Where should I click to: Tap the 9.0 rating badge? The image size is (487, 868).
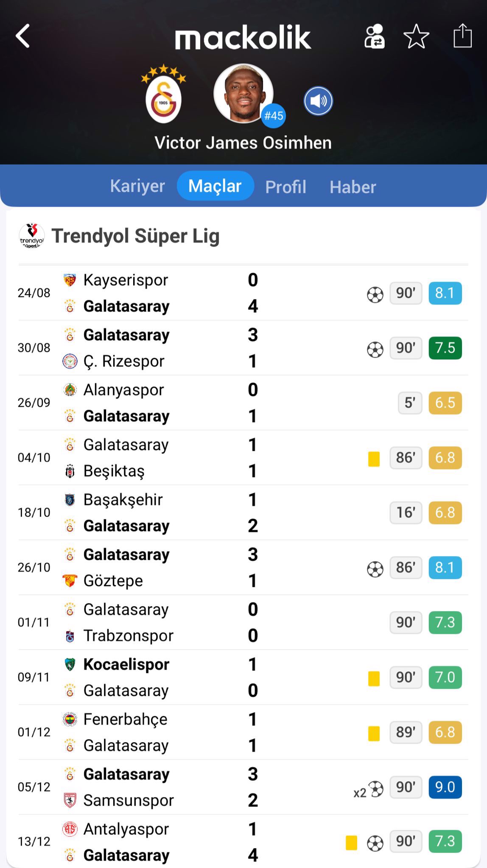click(x=445, y=787)
